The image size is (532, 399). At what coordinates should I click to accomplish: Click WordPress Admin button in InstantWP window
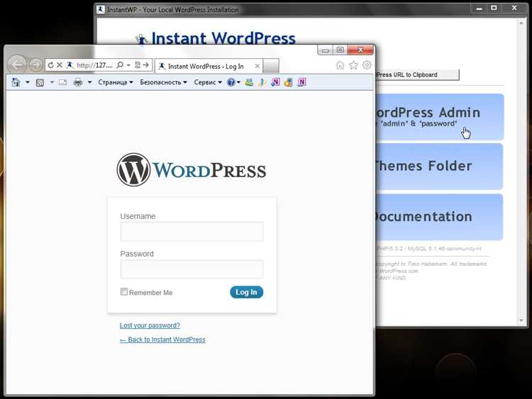439,117
